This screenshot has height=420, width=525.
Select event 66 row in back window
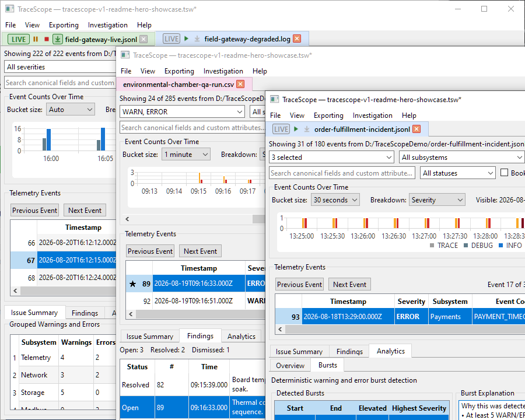[63, 243]
